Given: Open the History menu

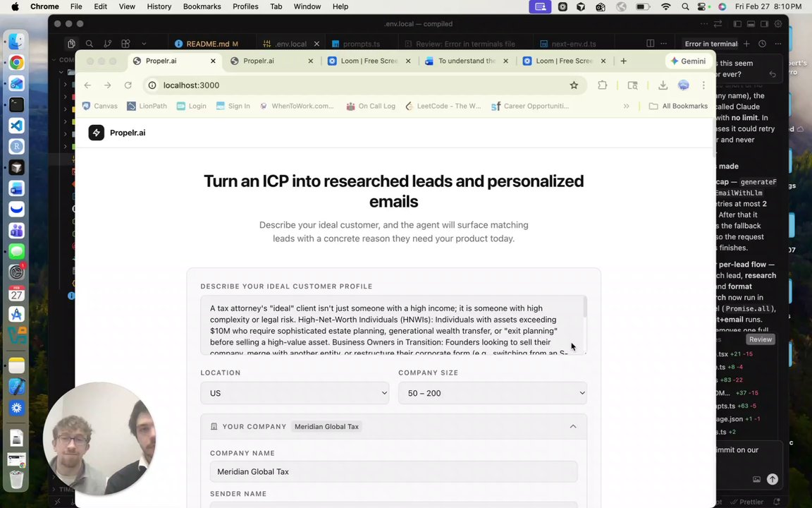Looking at the screenshot, I should pyautogui.click(x=159, y=7).
